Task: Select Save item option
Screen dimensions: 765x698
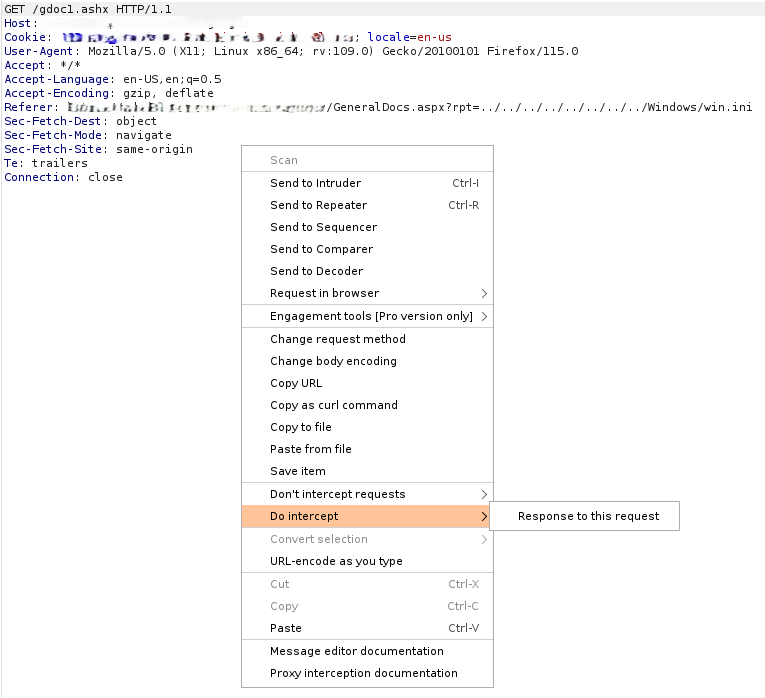Action: tap(367, 471)
